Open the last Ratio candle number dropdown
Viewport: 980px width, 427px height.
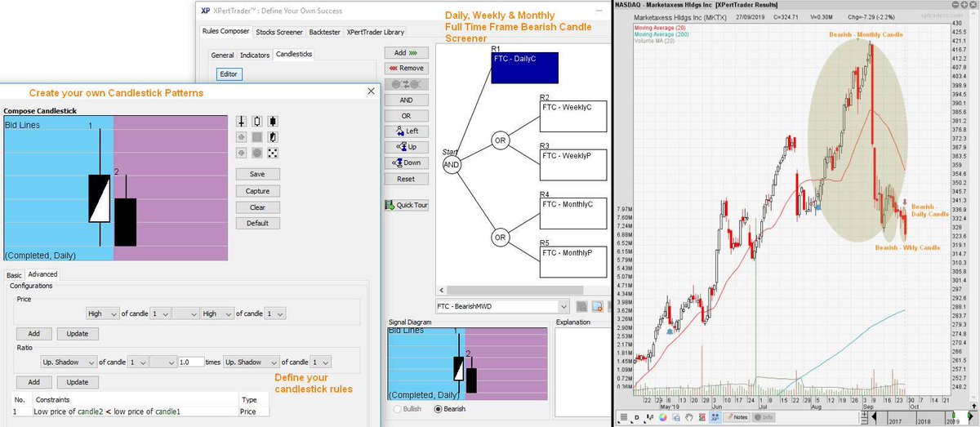tap(320, 362)
